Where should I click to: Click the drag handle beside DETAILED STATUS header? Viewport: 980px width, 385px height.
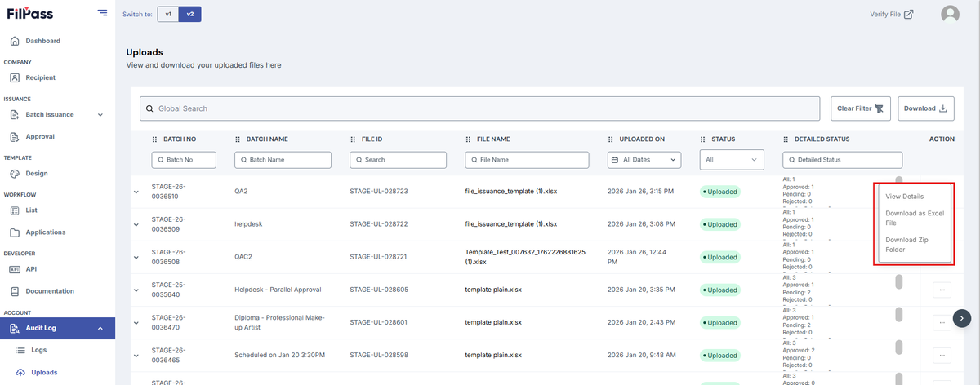pos(786,139)
